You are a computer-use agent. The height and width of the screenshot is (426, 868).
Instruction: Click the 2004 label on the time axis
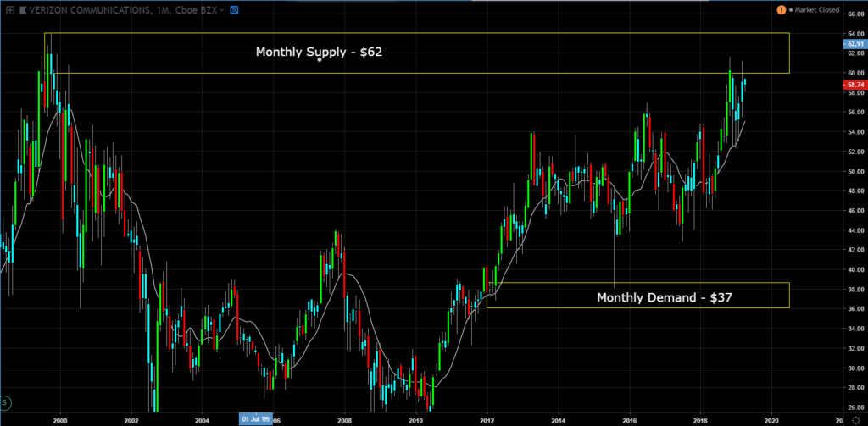[x=203, y=420]
